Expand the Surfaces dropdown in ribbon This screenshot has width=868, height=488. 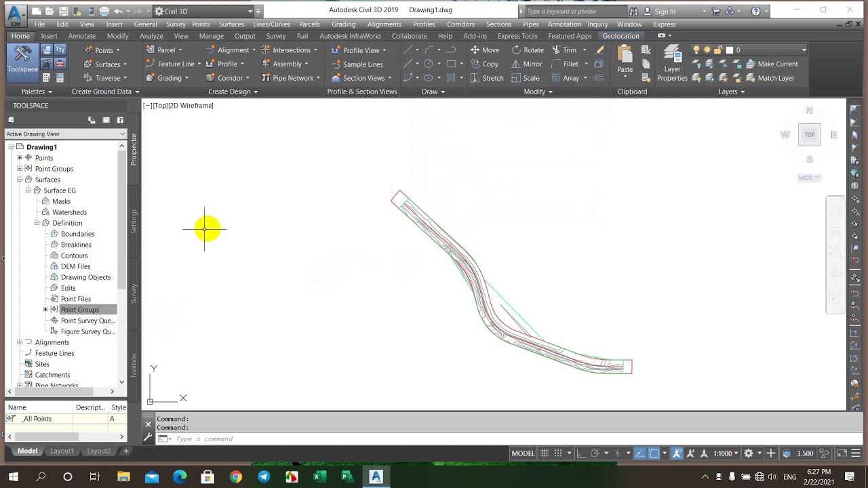tap(125, 64)
